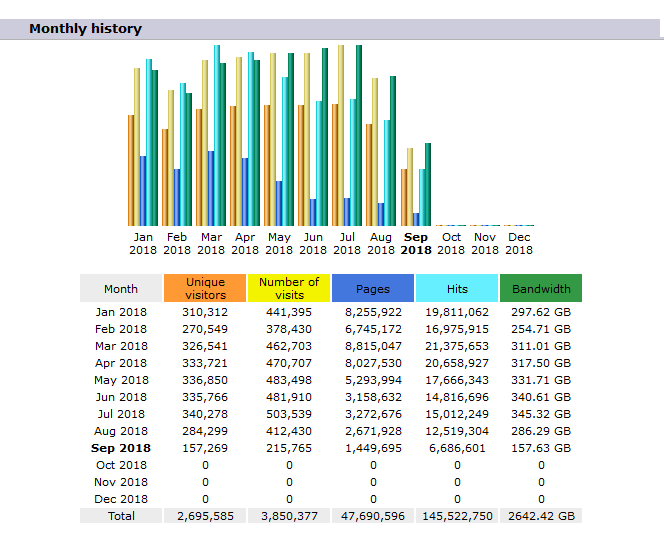This screenshot has height=540, width=664.
Task: Click the Aug 2018 chart axis label
Action: pos(381,244)
